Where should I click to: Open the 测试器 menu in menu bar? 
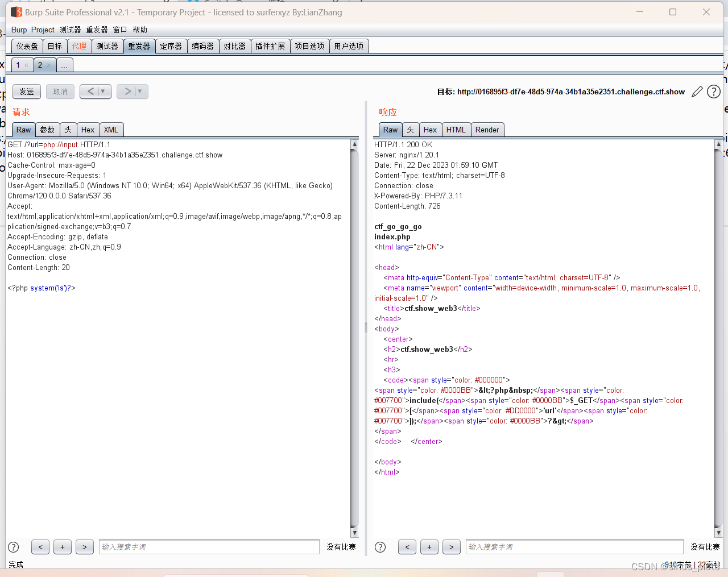tap(70, 30)
